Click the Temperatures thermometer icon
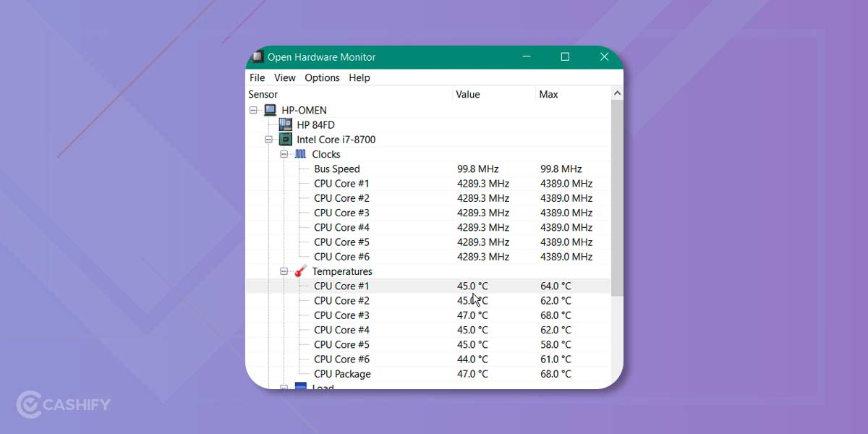This screenshot has height=434, width=868. click(299, 271)
